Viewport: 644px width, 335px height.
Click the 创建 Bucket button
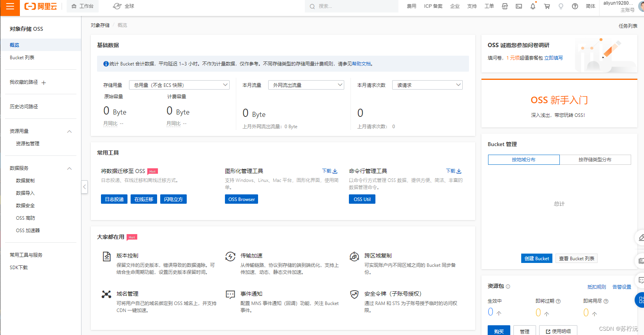pyautogui.click(x=537, y=258)
